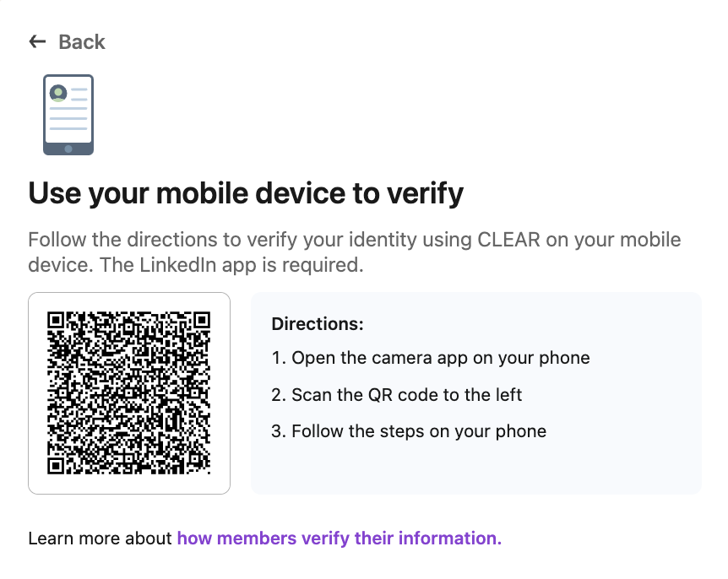Click the Back arrow icon
This screenshot has width=728, height=579.
(x=36, y=41)
